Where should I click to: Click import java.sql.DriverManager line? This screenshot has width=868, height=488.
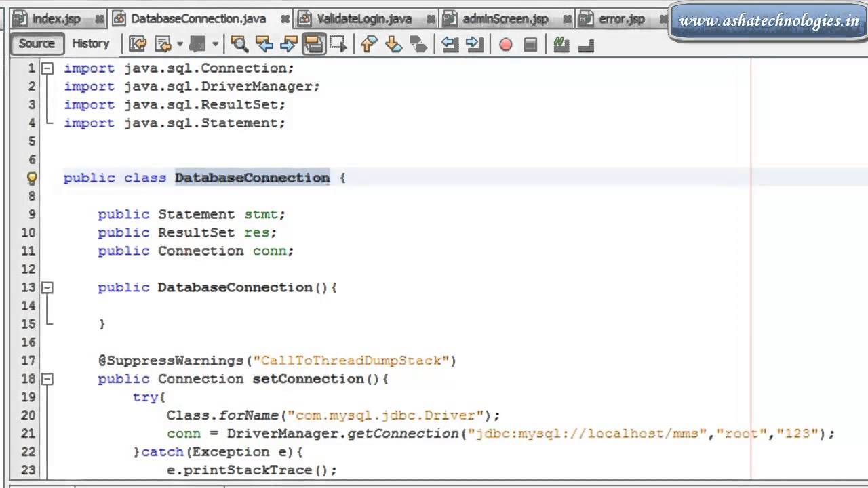click(x=192, y=87)
